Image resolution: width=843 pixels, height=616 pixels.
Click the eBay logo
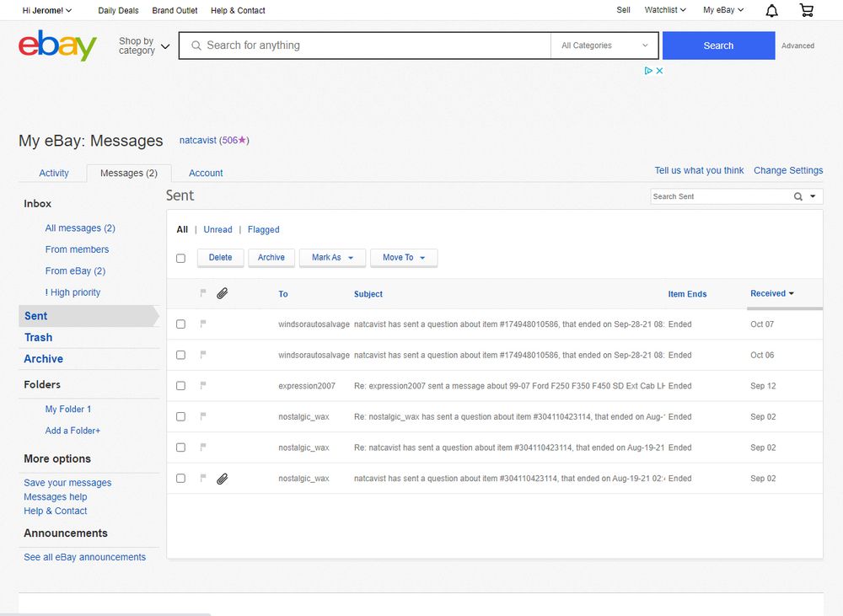[x=57, y=46]
